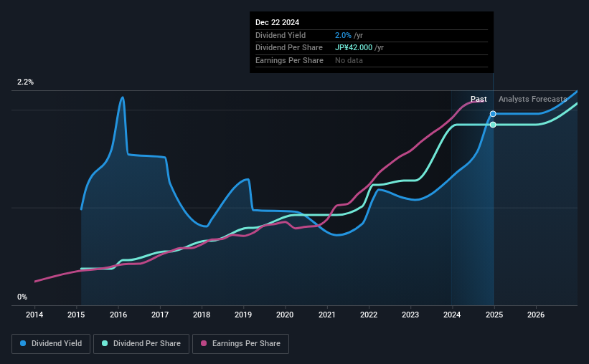Screen dimensions: 589x364
Task: Click the 2.0% dividend yield value
Action: (343, 35)
